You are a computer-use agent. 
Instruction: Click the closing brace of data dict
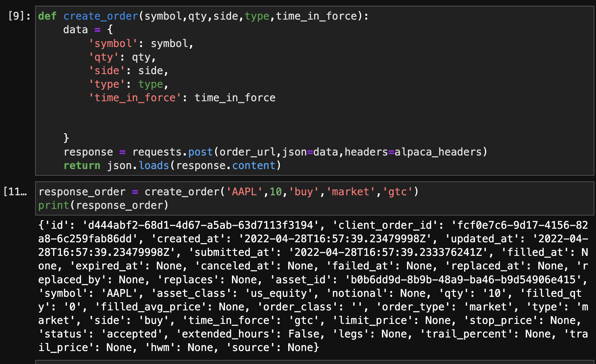point(66,138)
